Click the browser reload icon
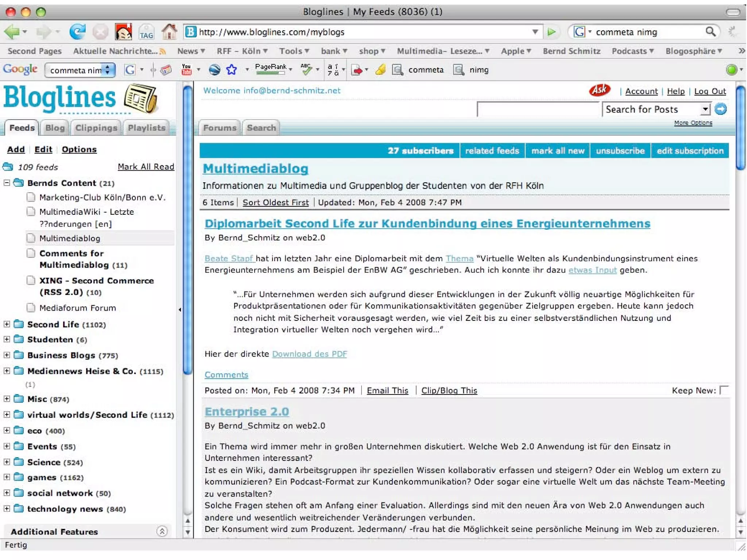This screenshot has width=747, height=560. pyautogui.click(x=77, y=32)
